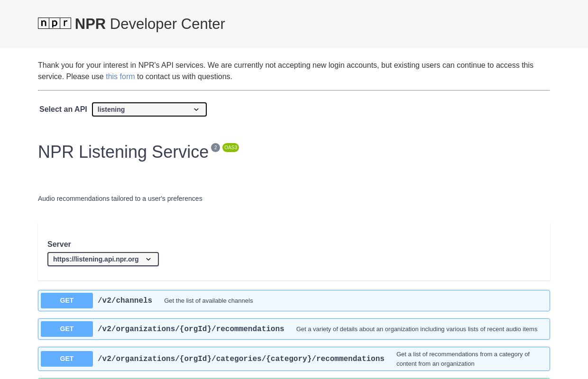The width and height of the screenshot is (588, 379).
Task: Open the 'this form' contact link
Action: [x=120, y=76]
